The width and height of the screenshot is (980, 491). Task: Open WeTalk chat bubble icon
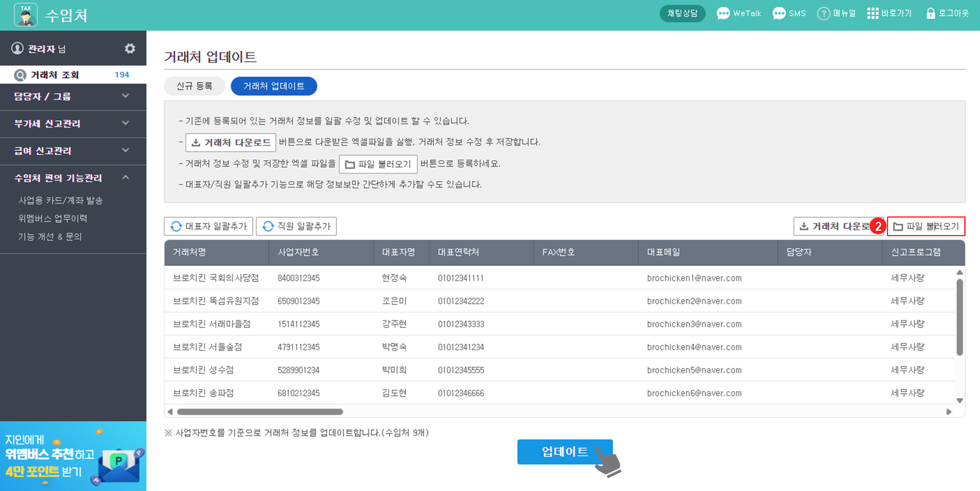(723, 13)
